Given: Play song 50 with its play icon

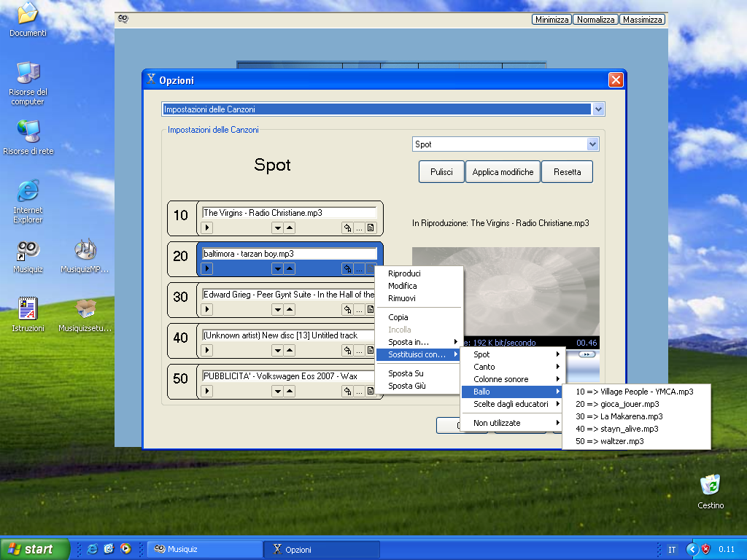Looking at the screenshot, I should (x=208, y=392).
